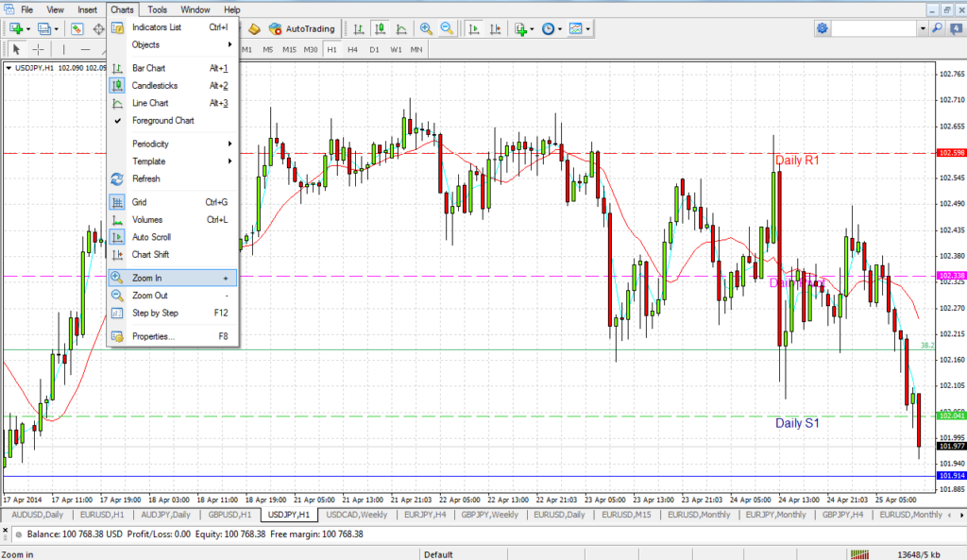The height and width of the screenshot is (560, 967).
Task: Expand the Periodicity submenu
Action: point(173,144)
